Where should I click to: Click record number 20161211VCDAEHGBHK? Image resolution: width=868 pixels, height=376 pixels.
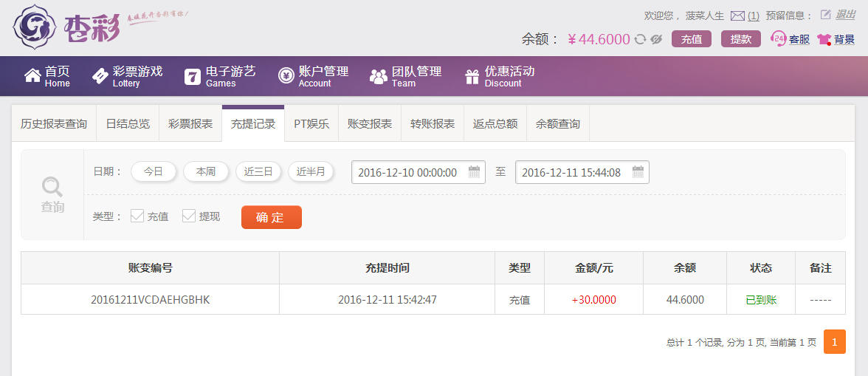point(151,300)
